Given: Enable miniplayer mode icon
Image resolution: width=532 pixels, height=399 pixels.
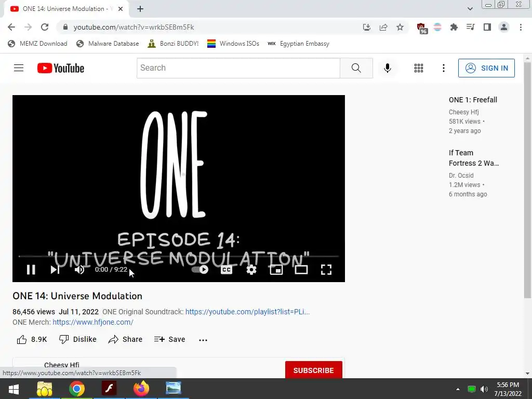Looking at the screenshot, I should coord(276,270).
